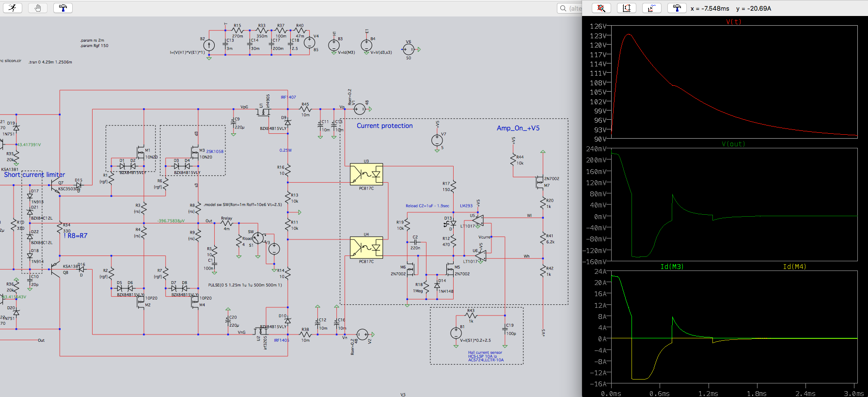Image resolution: width=868 pixels, height=397 pixels.
Task: Select the B2 behavioral current source
Action: [209, 46]
